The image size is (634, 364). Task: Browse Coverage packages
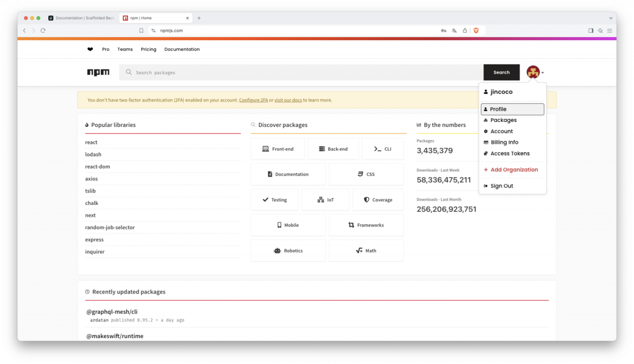point(378,200)
